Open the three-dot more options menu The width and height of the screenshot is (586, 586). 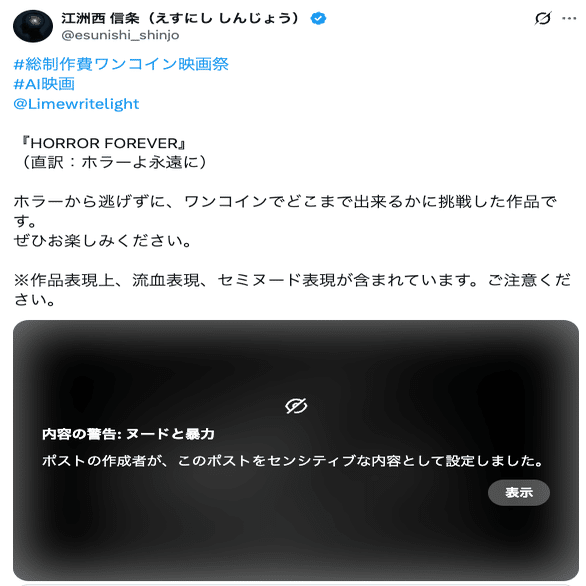569,18
